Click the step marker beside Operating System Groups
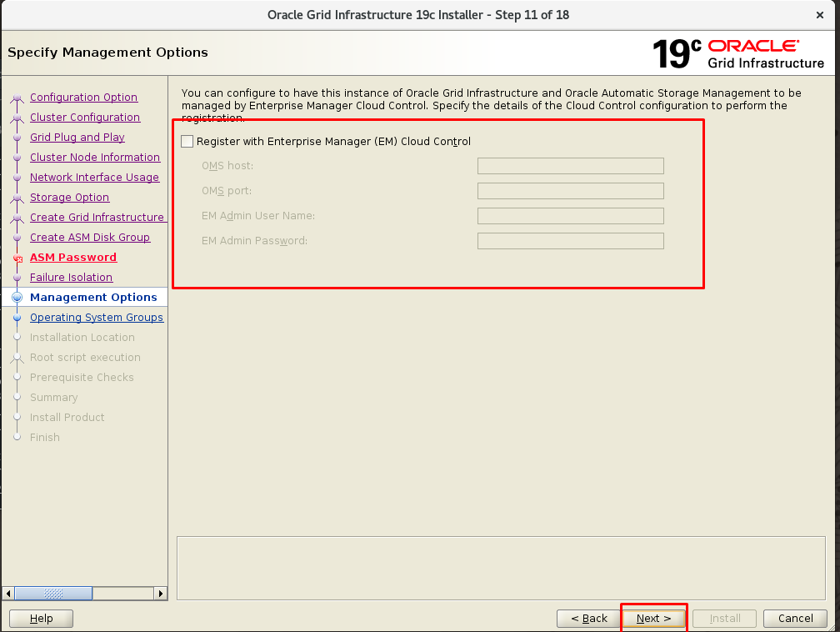The width and height of the screenshot is (840, 632). pyautogui.click(x=17, y=318)
